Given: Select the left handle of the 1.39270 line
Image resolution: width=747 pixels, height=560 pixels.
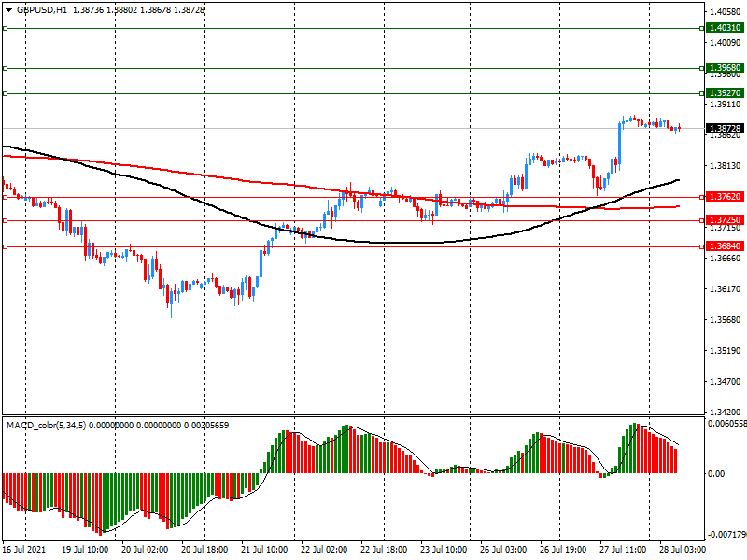Looking at the screenshot, I should pos(6,93).
